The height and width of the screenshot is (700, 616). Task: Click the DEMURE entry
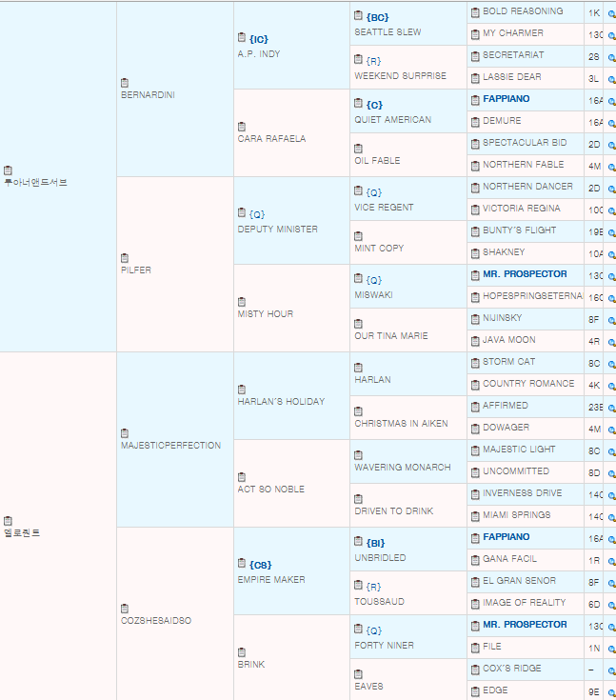click(502, 121)
